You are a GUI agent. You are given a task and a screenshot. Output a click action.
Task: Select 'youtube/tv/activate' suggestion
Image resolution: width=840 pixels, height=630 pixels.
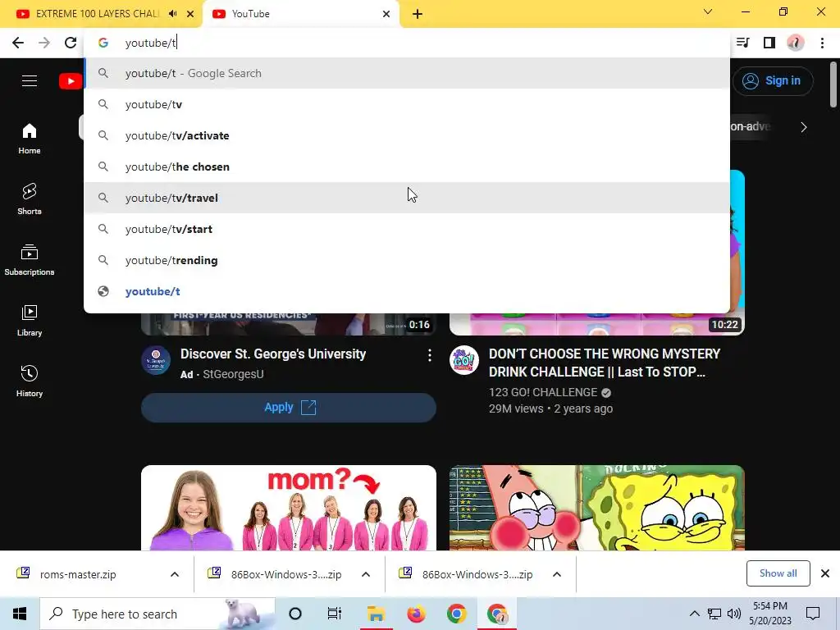[407, 135]
